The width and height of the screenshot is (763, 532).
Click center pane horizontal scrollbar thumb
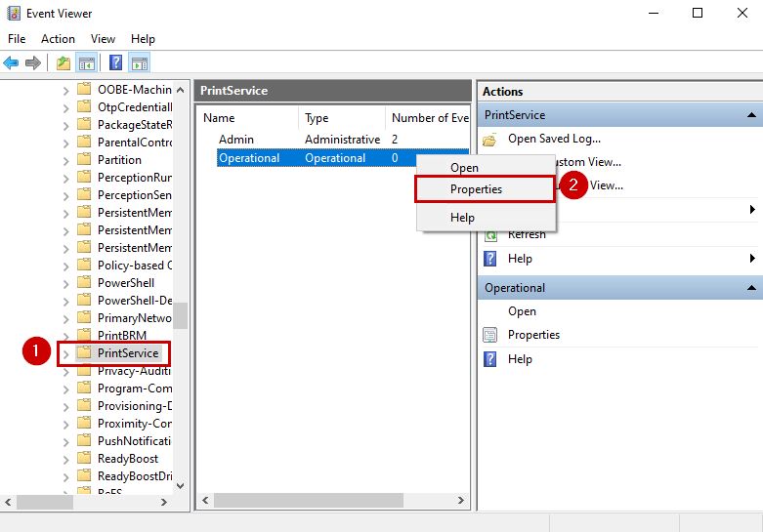(x=309, y=500)
